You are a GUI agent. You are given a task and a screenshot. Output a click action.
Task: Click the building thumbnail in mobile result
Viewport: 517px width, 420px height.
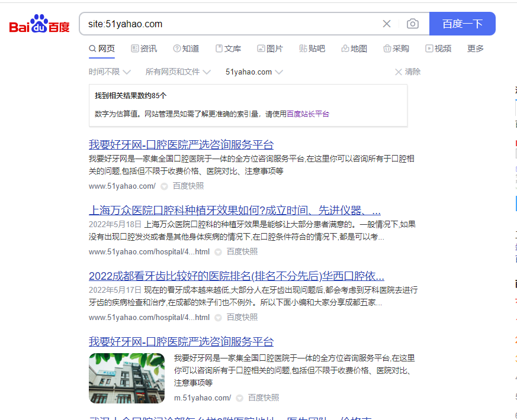127,379
